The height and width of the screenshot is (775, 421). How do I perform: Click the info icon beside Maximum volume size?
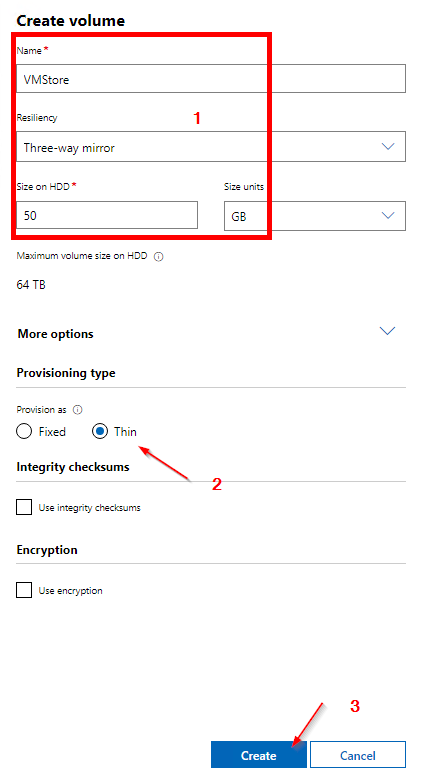pyautogui.click(x=159, y=257)
